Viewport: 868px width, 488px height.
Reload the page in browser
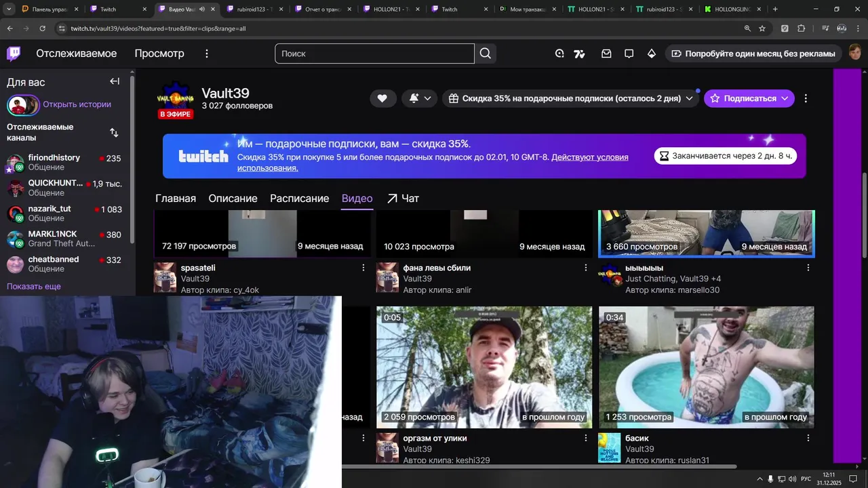42,28
